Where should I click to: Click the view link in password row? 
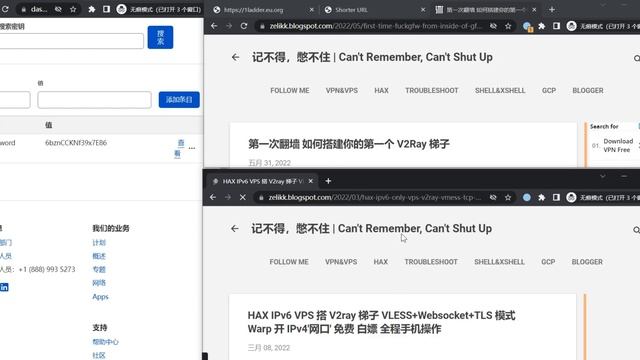179,148
